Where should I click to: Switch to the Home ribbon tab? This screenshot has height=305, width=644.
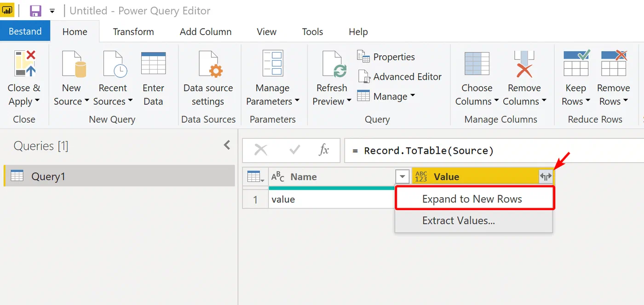(x=75, y=32)
